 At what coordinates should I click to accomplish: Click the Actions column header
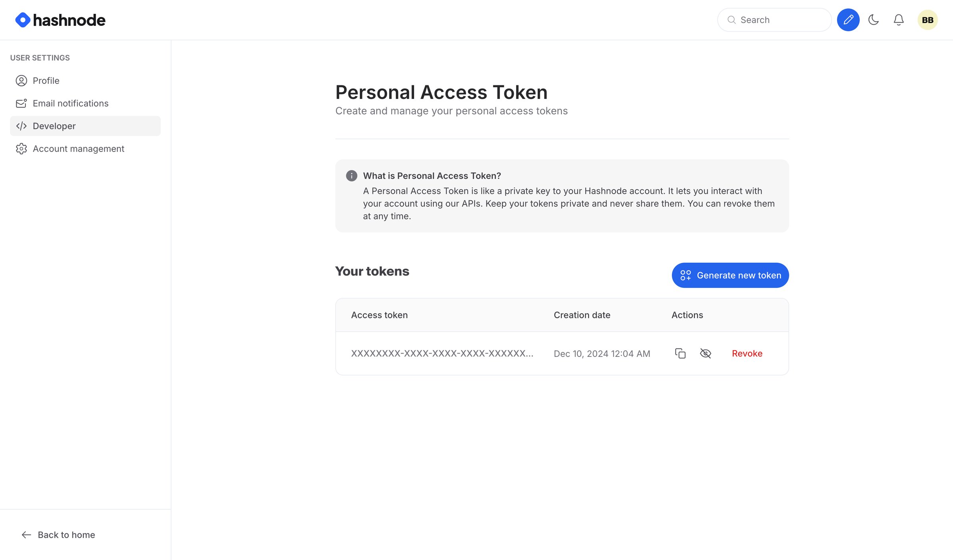[687, 315]
